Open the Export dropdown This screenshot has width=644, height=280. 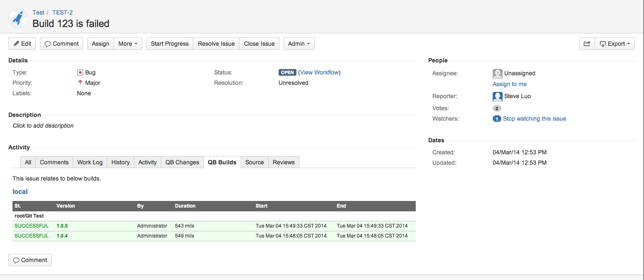(x=614, y=44)
